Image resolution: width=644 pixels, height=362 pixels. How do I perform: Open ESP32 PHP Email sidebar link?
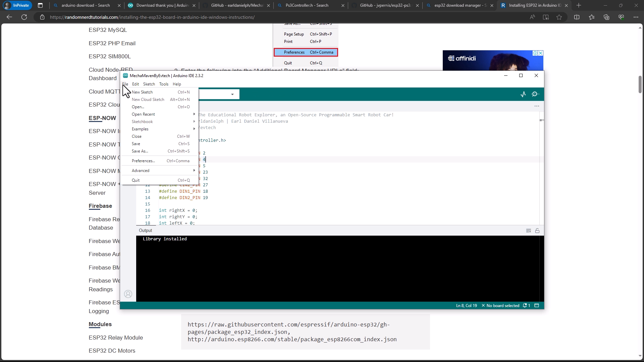(112, 43)
